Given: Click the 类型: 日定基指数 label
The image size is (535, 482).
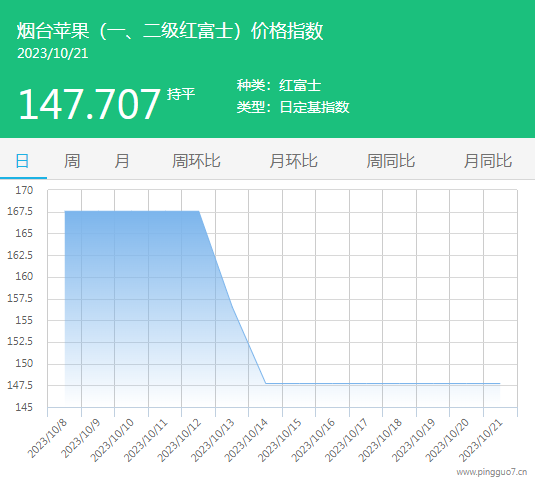Looking at the screenshot, I should (293, 107).
